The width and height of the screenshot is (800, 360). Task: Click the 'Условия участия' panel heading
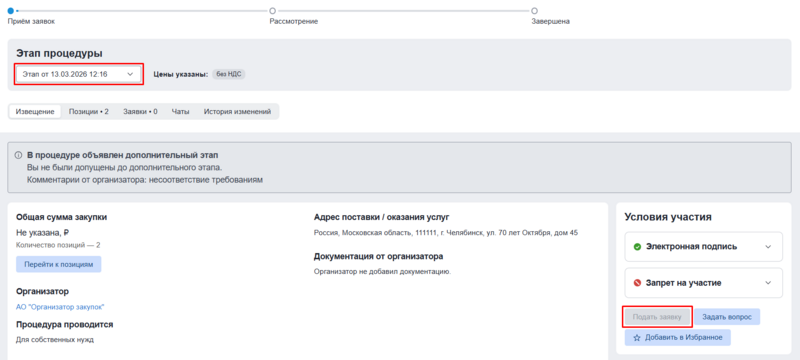[668, 217]
